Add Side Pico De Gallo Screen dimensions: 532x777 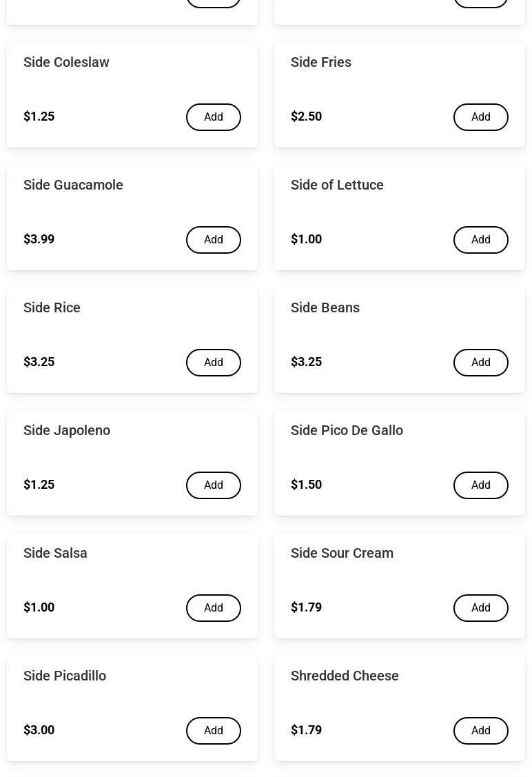pos(480,485)
